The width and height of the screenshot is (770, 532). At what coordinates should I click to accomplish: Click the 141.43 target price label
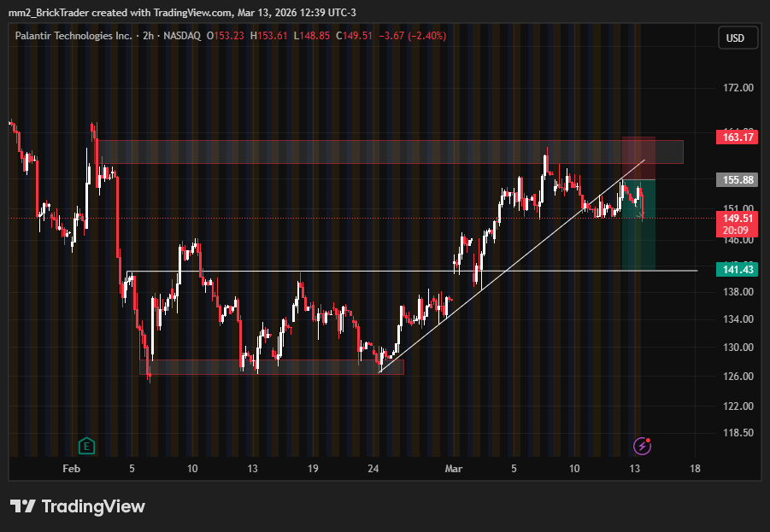738,270
